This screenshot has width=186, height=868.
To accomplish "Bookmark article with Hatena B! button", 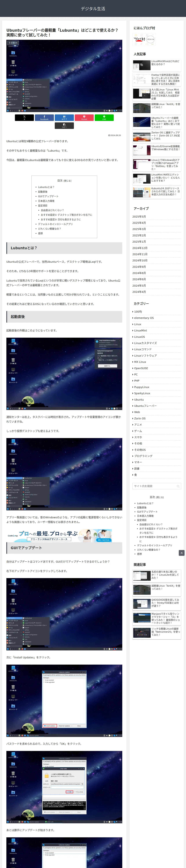I will tap(64, 118).
